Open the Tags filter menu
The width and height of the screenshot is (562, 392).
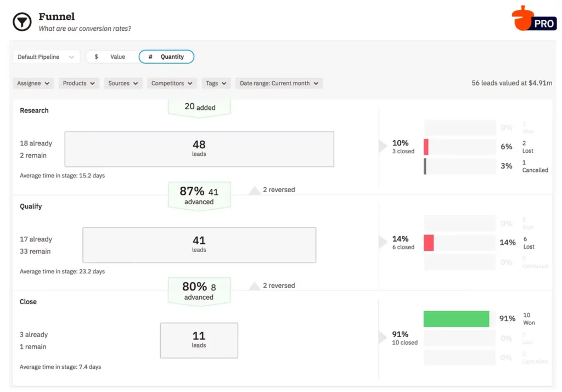216,83
